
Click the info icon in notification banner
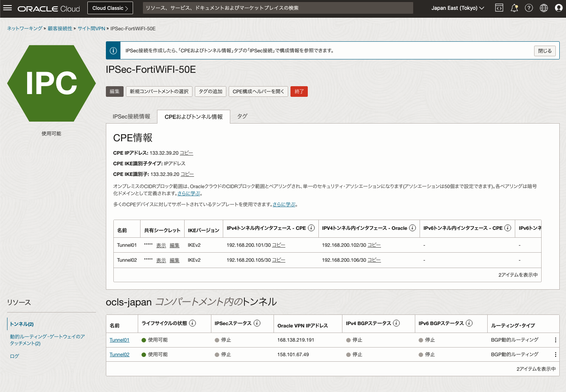(113, 50)
